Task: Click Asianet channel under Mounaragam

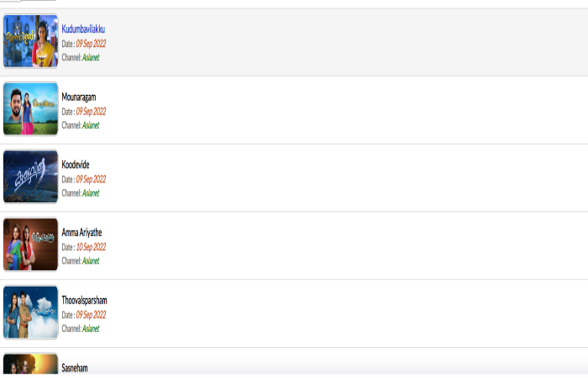Action: tap(91, 125)
